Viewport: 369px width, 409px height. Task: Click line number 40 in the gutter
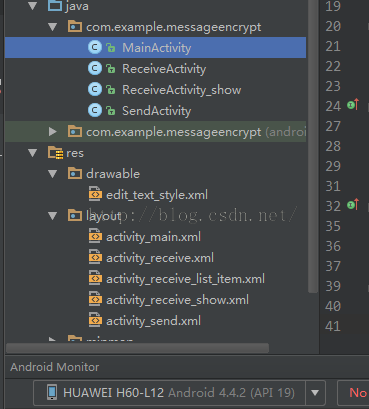tap(333, 306)
